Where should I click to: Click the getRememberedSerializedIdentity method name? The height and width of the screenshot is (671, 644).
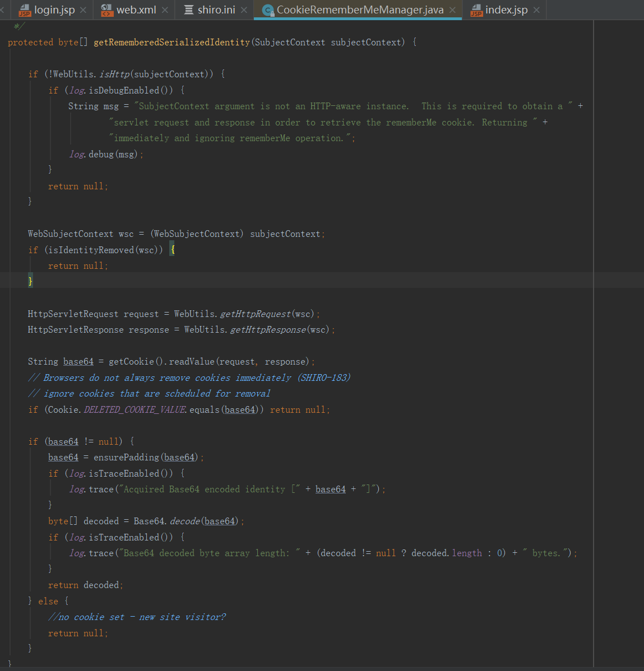[172, 43]
